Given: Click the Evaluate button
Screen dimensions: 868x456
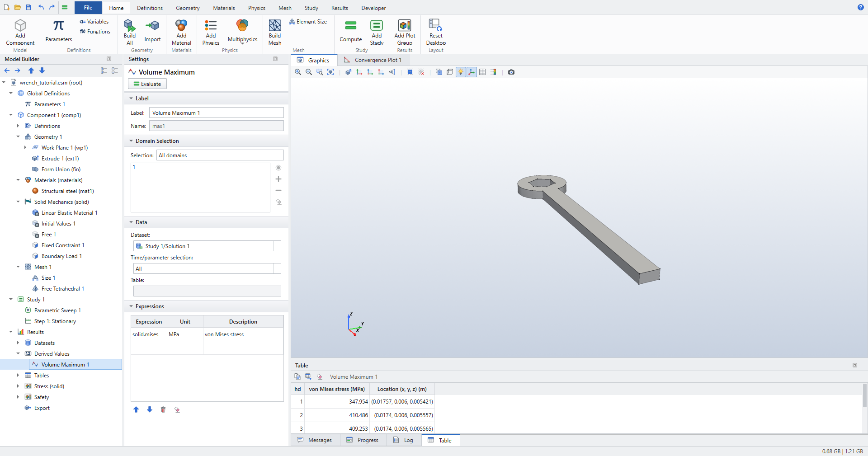Looking at the screenshot, I should pyautogui.click(x=147, y=84).
